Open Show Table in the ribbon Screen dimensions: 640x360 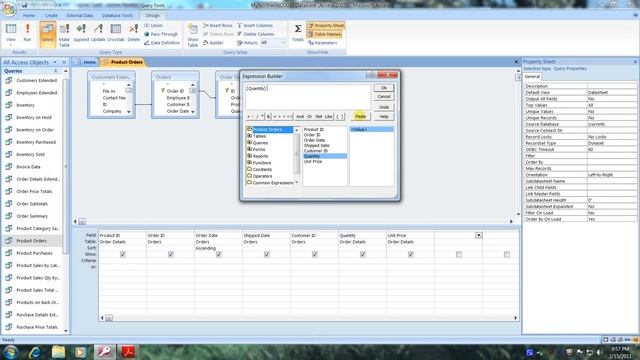coord(193,35)
